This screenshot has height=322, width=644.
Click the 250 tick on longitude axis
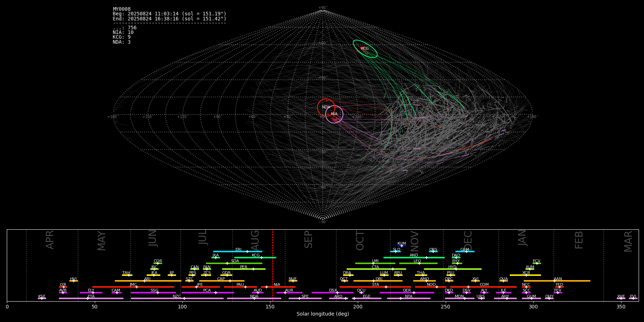coord(445,307)
